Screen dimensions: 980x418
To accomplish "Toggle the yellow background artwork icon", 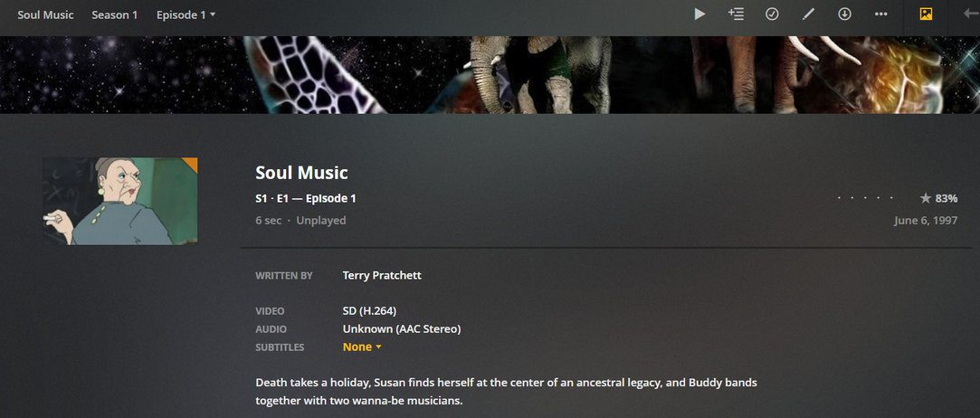I will (926, 14).
